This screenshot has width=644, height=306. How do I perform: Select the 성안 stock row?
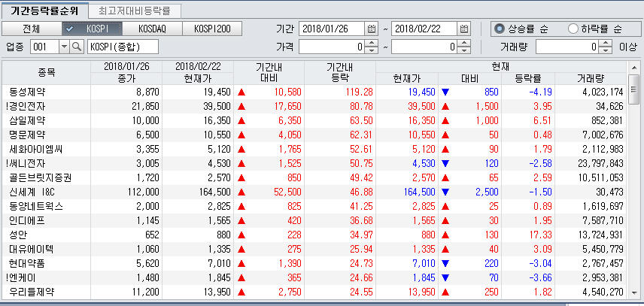tap(315, 235)
